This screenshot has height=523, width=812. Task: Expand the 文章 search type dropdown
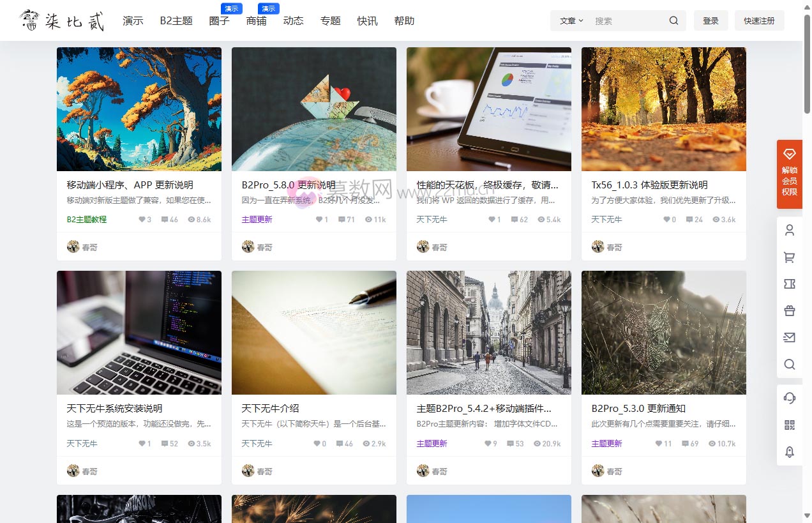click(571, 20)
